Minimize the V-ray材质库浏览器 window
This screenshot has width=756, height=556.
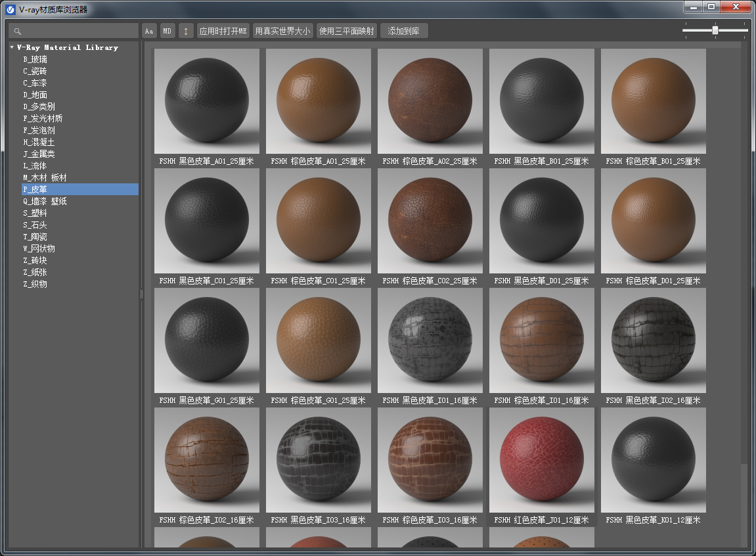(694, 7)
